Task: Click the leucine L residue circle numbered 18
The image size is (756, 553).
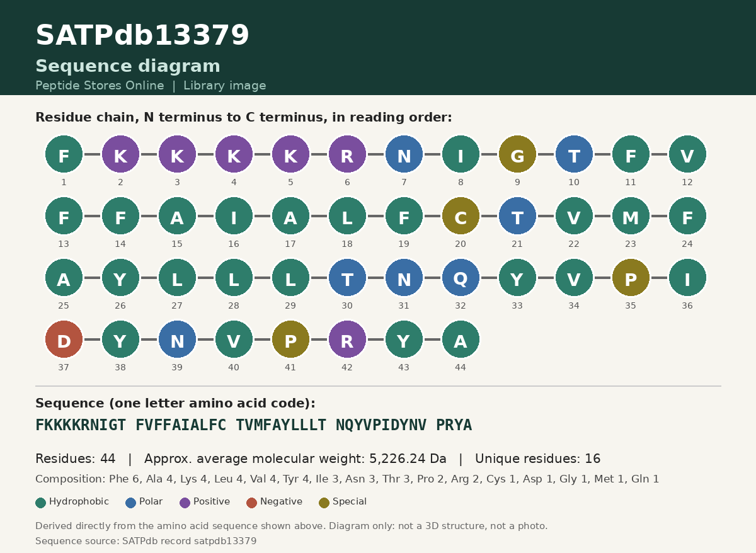Action: (347, 216)
